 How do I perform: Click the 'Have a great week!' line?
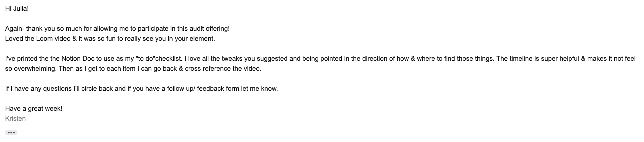pyautogui.click(x=34, y=108)
